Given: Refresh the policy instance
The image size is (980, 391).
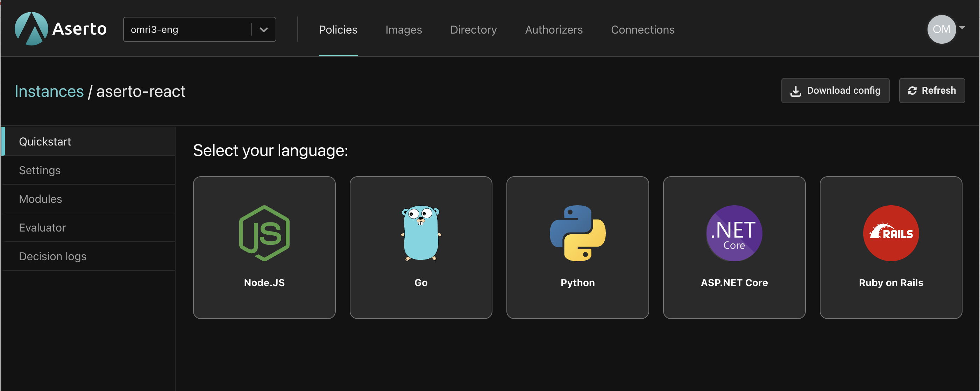Looking at the screenshot, I should click(x=932, y=91).
